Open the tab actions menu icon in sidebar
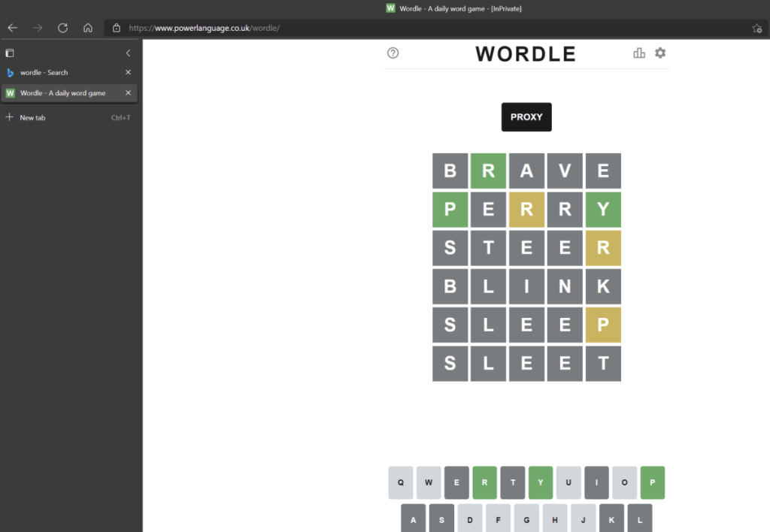This screenshot has width=770, height=532. 10,53
